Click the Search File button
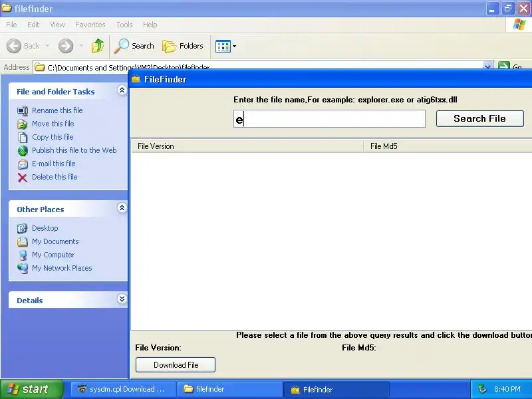 point(479,118)
